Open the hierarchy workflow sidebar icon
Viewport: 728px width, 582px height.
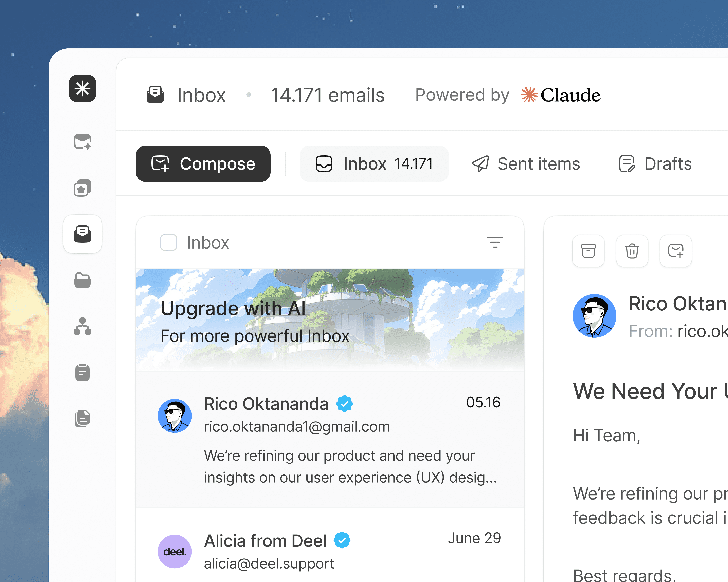point(82,326)
